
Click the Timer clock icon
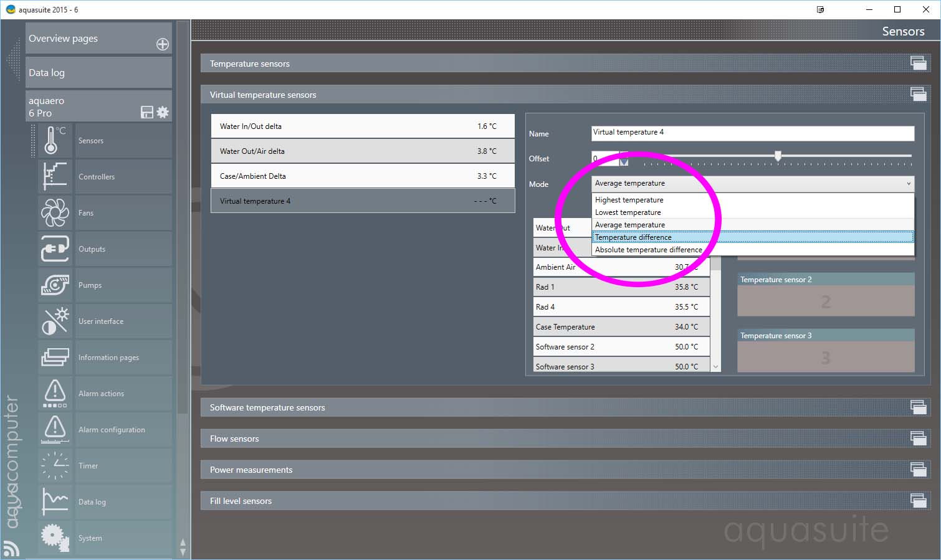(54, 465)
